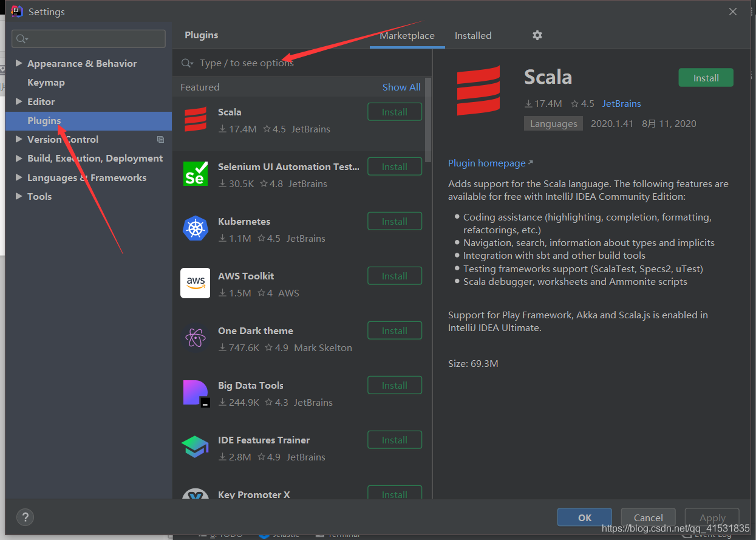The width and height of the screenshot is (756, 540).
Task: Click the One Dark theme atom icon
Action: click(196, 338)
